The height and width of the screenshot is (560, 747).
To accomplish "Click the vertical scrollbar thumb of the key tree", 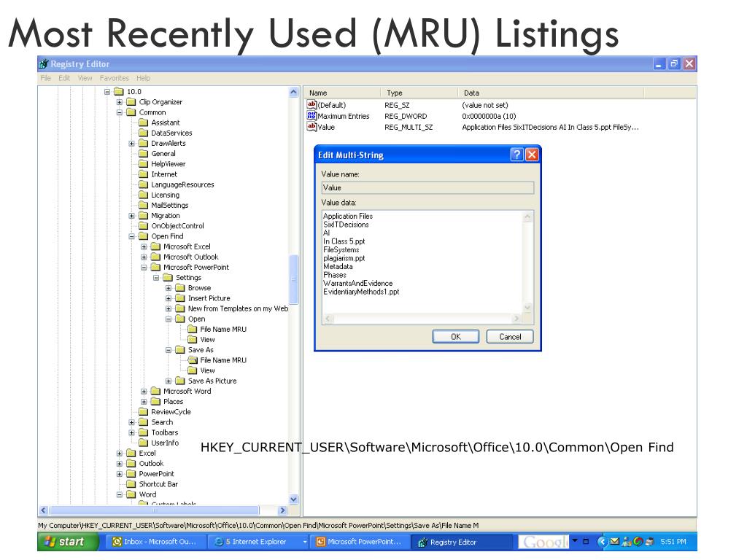I will coord(293,279).
